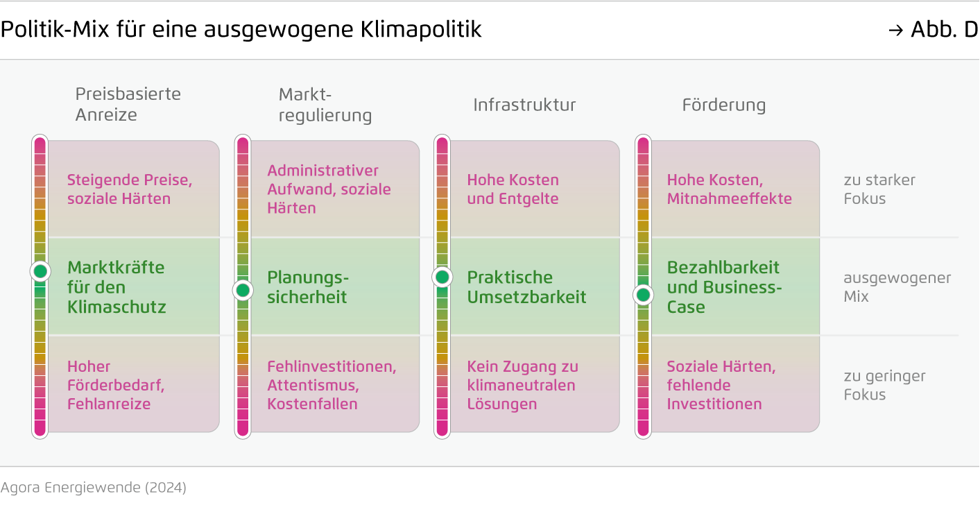
Task: Click the Planungssicherheit green label
Action: click(308, 287)
